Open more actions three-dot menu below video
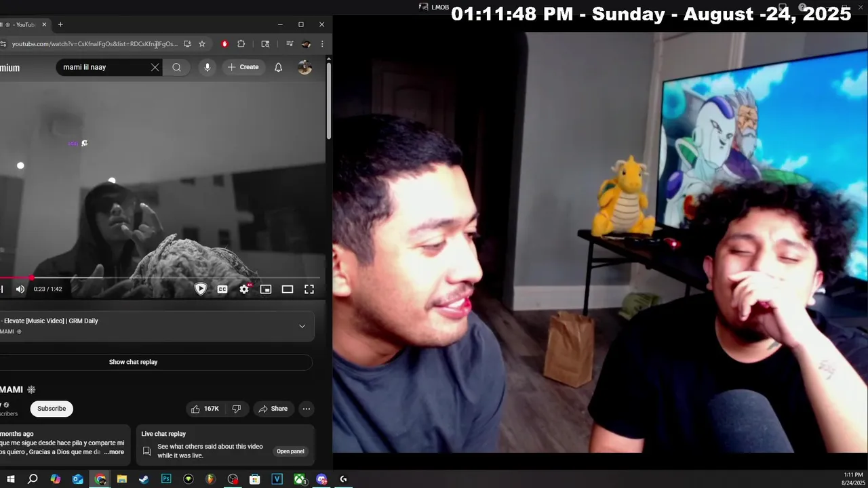Screen dimensions: 868x488 pos(307,409)
